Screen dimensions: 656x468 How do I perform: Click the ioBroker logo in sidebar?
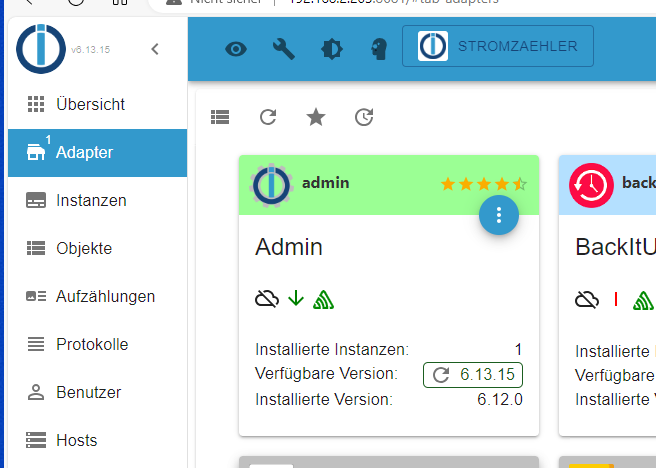(x=41, y=49)
